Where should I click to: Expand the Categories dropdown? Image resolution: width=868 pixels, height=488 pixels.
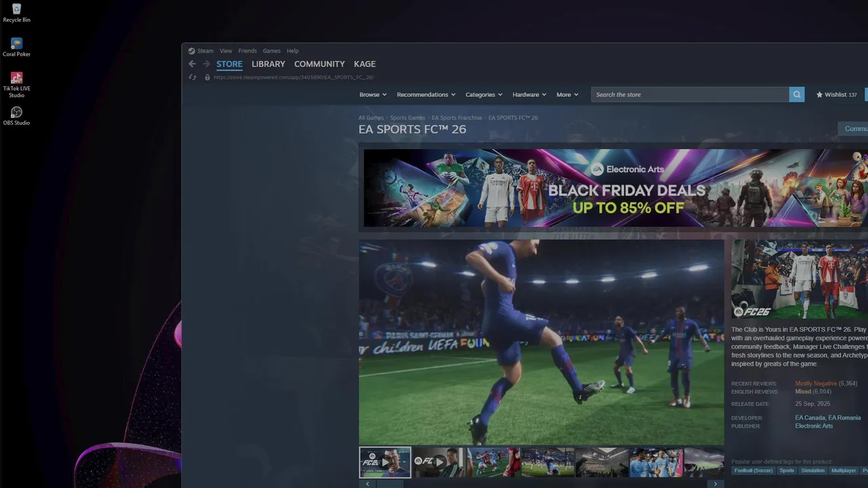click(x=484, y=95)
